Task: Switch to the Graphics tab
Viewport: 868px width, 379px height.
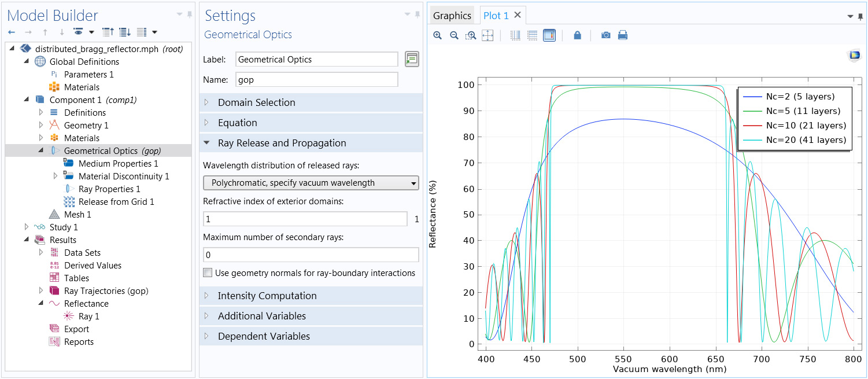Action: (452, 16)
